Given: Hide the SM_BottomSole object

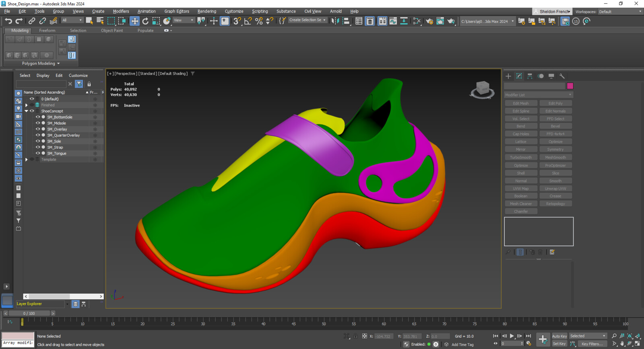Looking at the screenshot, I should [38, 117].
